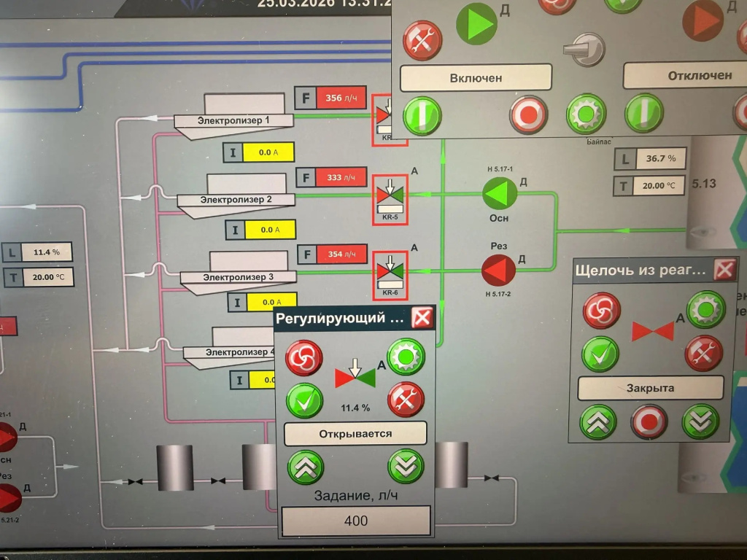Click the Включен status button
This screenshot has width=747, height=560.
(476, 77)
